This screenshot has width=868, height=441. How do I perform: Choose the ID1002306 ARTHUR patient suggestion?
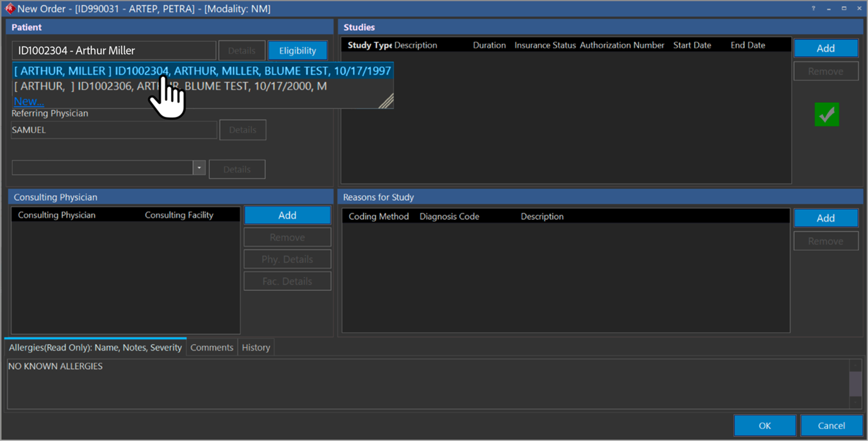(x=170, y=86)
